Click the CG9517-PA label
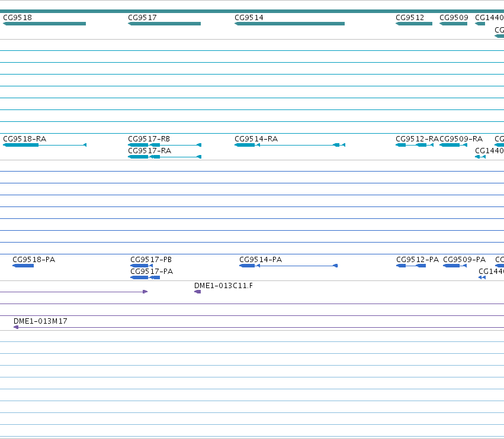 coord(152,272)
